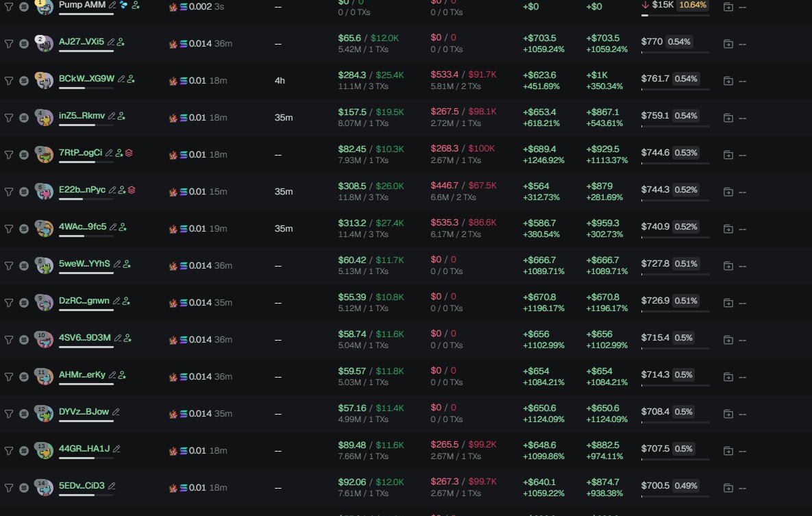
Task: Open the wallet address link 5EDv...CiD3
Action: tap(82, 486)
